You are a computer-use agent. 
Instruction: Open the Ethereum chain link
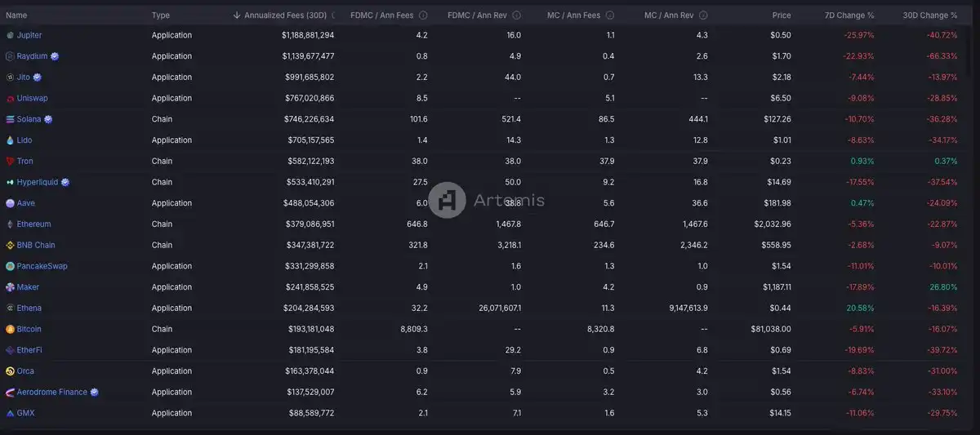(x=33, y=224)
